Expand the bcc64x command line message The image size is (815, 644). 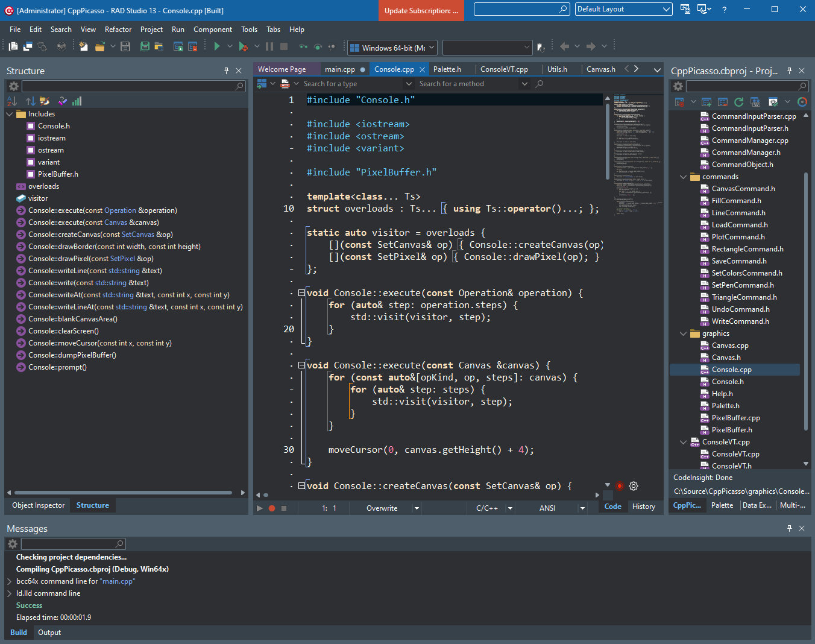pos(10,581)
